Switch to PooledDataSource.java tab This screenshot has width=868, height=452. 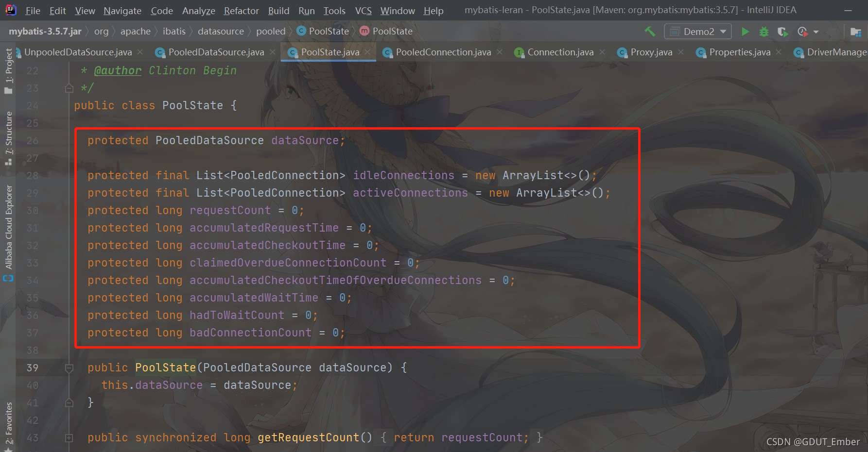tap(216, 52)
